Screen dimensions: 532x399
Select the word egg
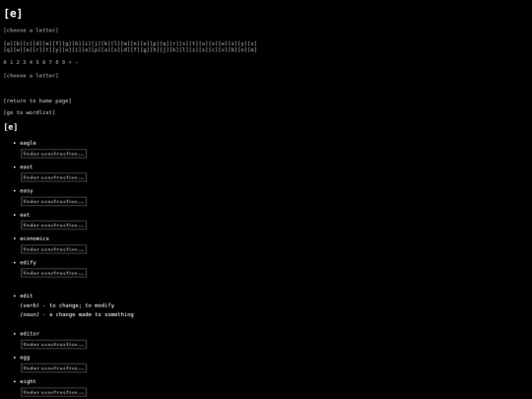(25, 358)
